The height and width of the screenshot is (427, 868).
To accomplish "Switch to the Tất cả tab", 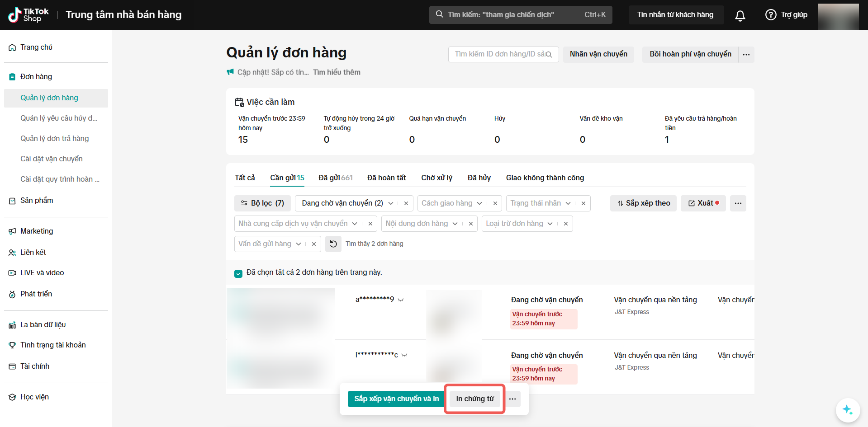I will (245, 178).
